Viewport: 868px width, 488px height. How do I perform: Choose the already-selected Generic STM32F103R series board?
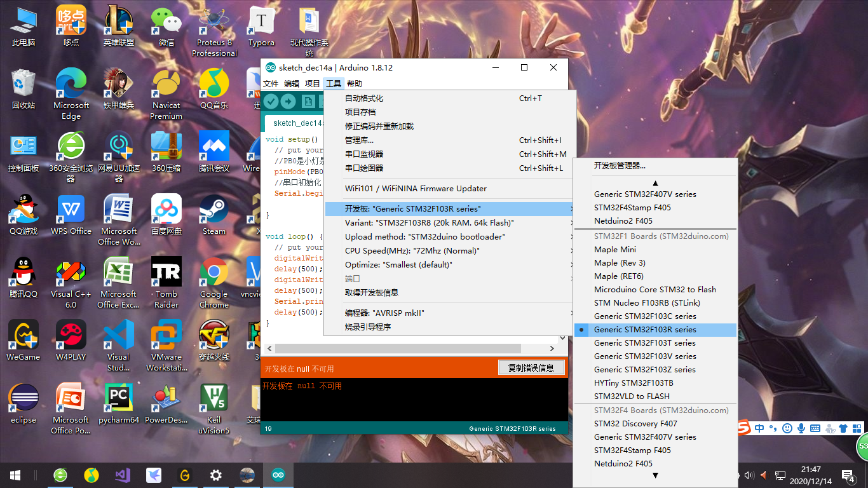(x=655, y=330)
